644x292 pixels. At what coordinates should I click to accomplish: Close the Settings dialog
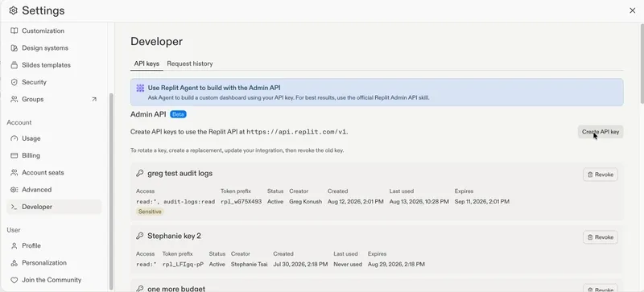pos(633,10)
